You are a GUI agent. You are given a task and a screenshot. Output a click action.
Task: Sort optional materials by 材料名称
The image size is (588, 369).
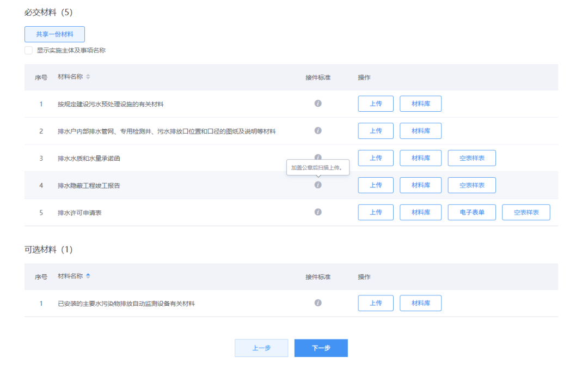coord(88,276)
